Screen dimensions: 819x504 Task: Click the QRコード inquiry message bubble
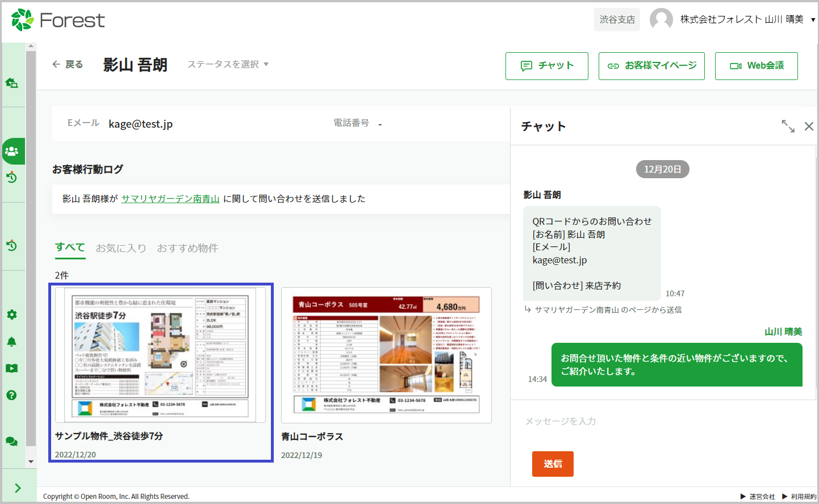pyautogui.click(x=592, y=253)
